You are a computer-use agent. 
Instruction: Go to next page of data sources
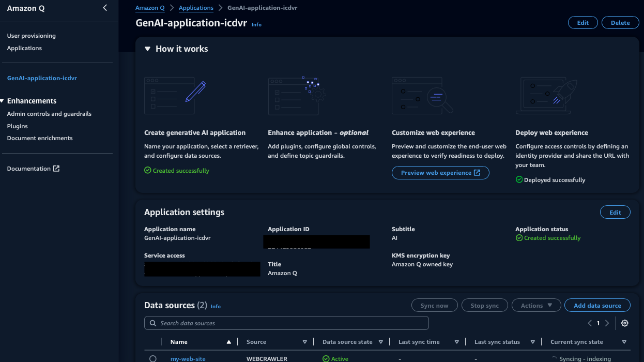pyautogui.click(x=607, y=323)
